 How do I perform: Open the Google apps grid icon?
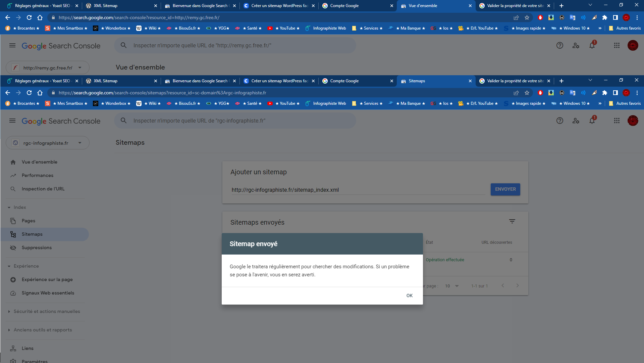coord(616,121)
